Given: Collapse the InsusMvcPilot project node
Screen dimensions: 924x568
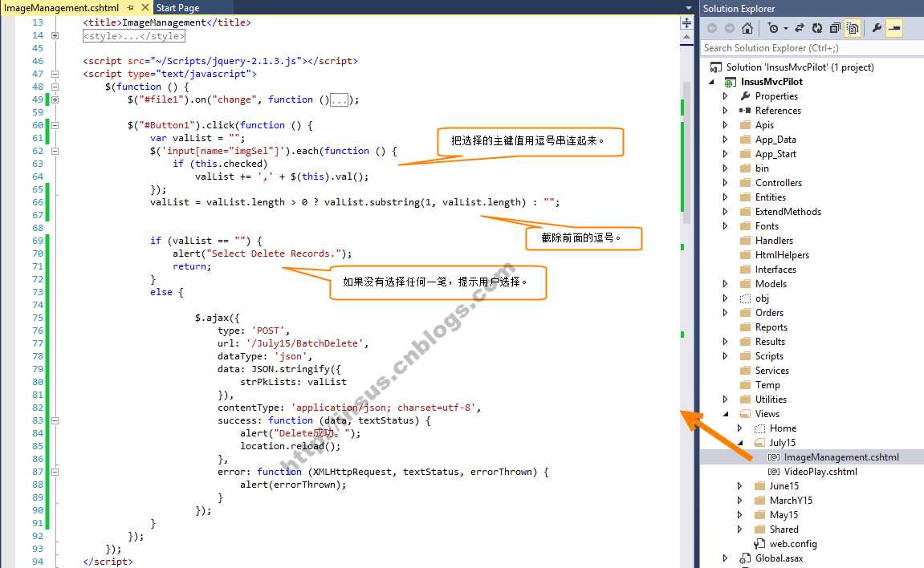Looking at the screenshot, I should pyautogui.click(x=712, y=82).
